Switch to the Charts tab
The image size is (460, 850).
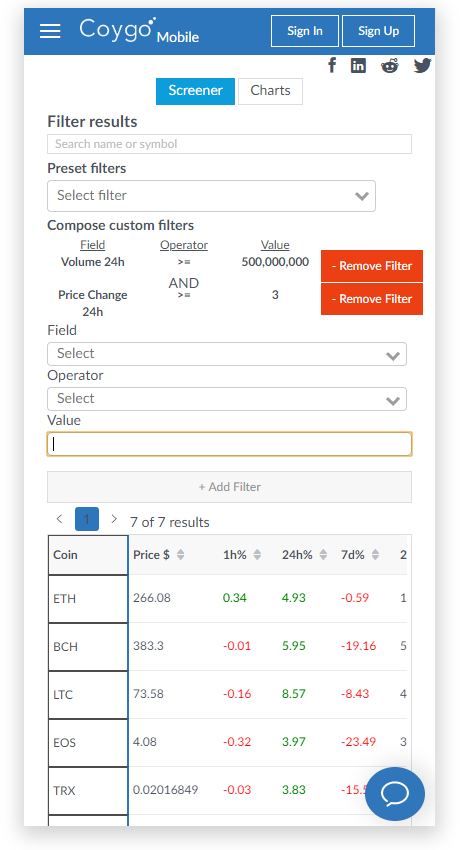point(270,91)
